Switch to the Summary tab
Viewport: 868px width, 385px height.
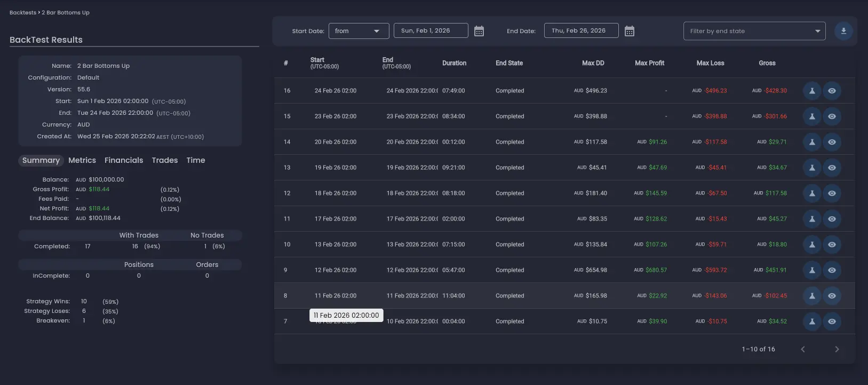click(x=41, y=160)
